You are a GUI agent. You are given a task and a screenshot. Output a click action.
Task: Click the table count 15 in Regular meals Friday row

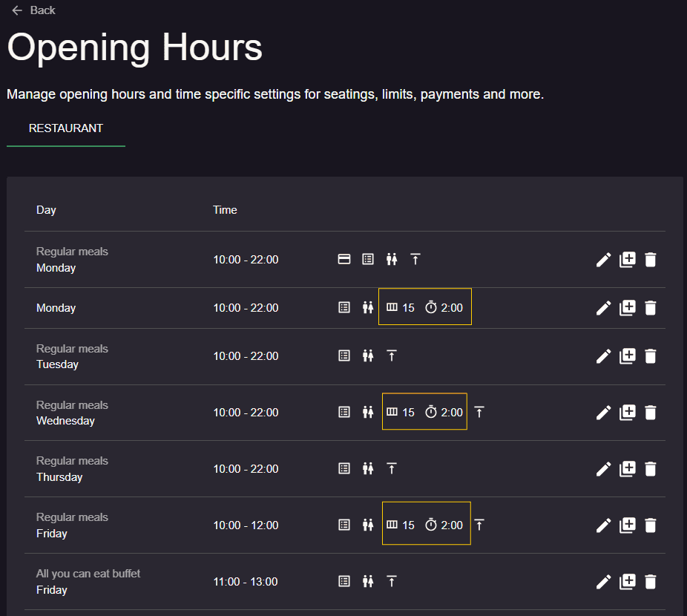[x=400, y=525]
